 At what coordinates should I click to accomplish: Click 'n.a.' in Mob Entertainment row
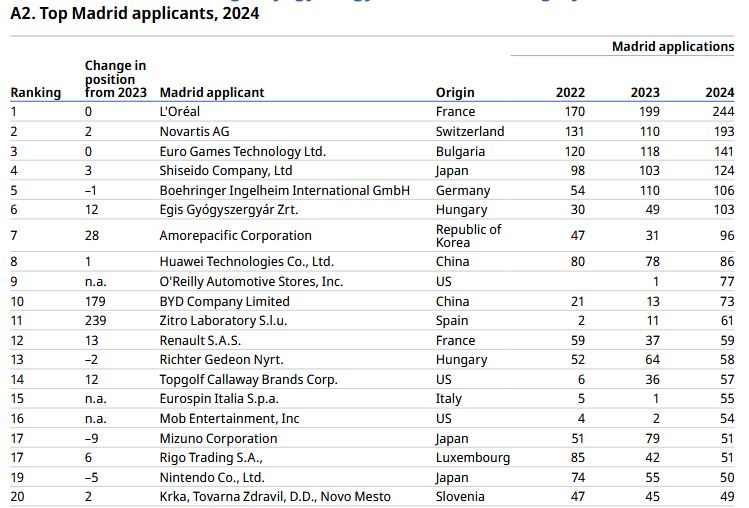click(x=96, y=419)
